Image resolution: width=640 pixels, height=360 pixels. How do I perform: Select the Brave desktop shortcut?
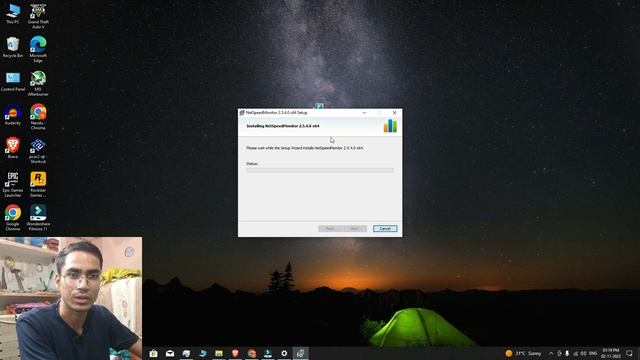pos(13,148)
